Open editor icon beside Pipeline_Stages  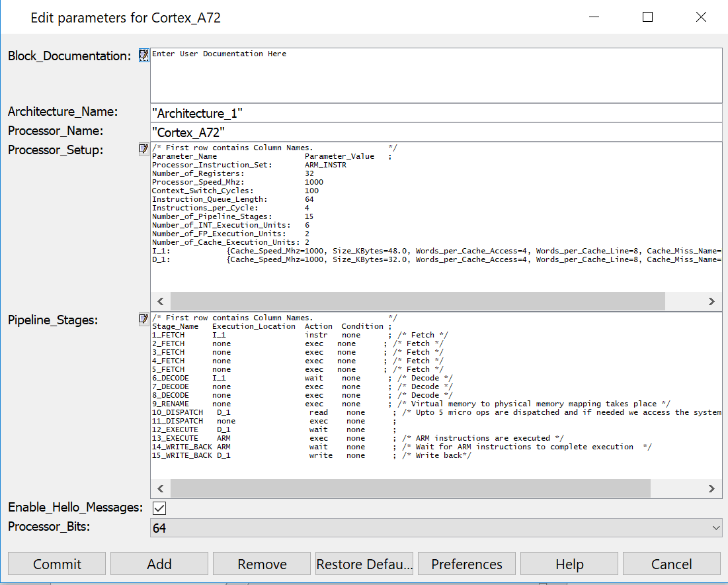[143, 320]
